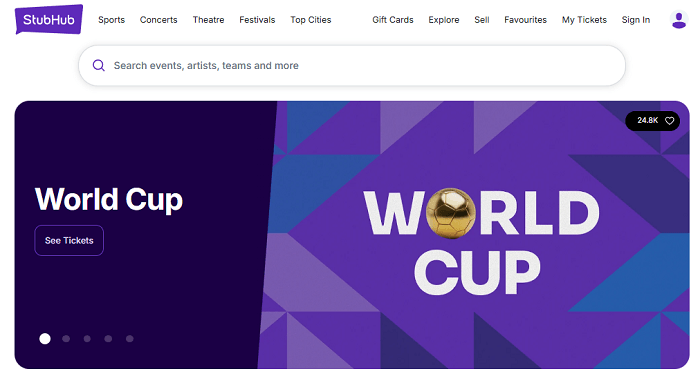Click the search magnifier icon
This screenshot has width=700, height=376.
click(99, 66)
